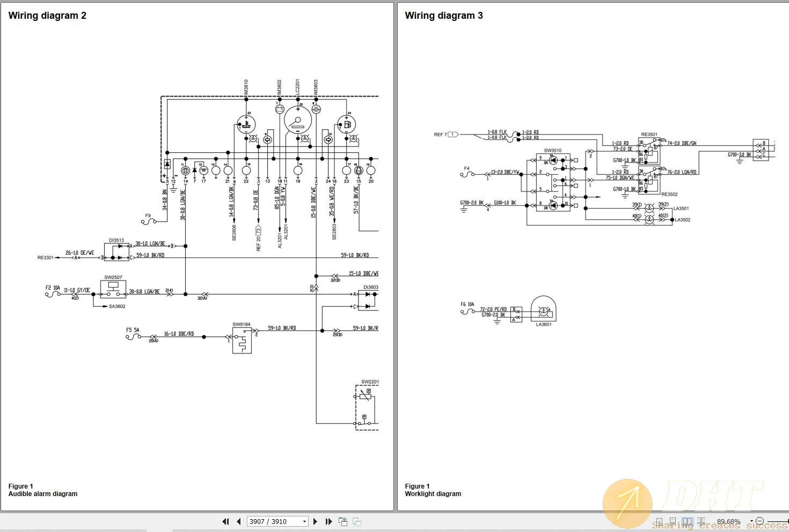Click the LA3601 lamp label
789x532 pixels.
point(544,324)
